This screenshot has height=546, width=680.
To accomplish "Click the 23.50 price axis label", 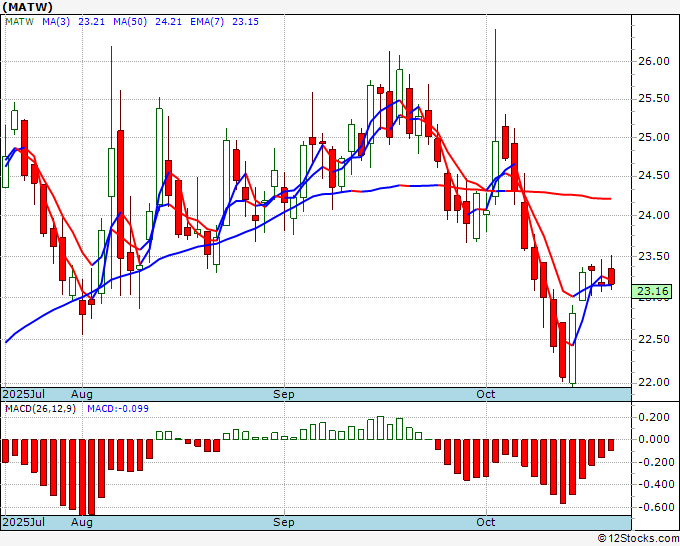I will [654, 256].
